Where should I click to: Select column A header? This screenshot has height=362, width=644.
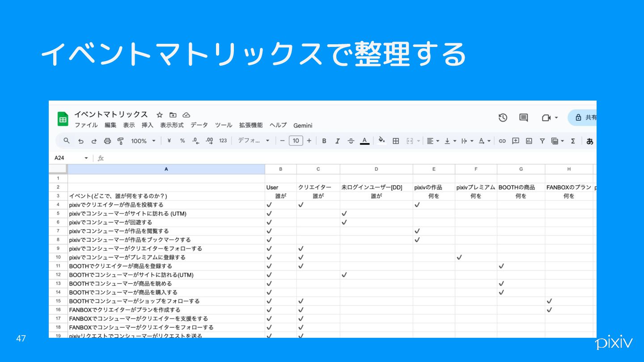(166, 169)
